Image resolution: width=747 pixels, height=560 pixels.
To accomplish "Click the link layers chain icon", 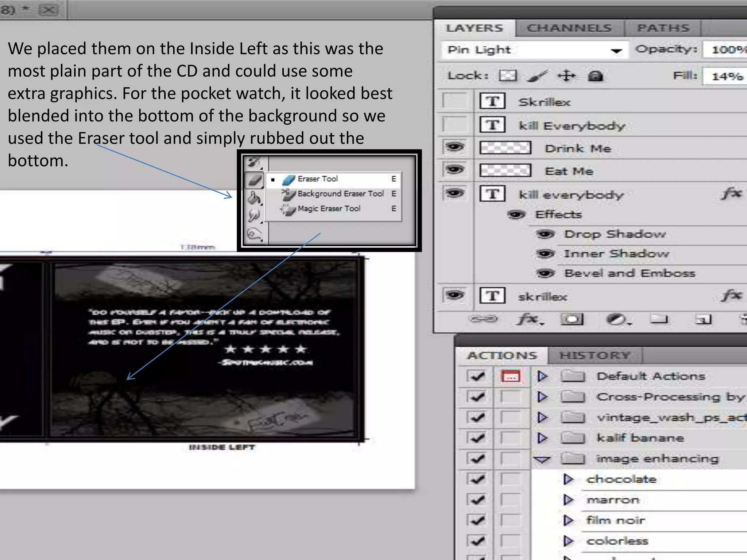I will click(x=483, y=319).
